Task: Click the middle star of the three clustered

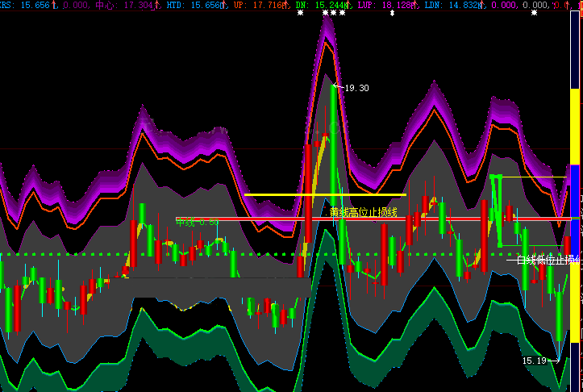Action: point(334,13)
